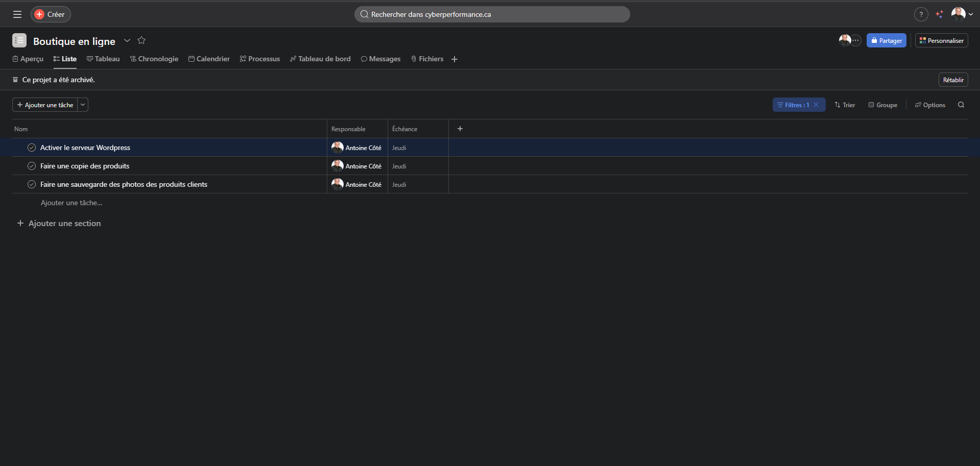Add a new column with the plus icon
This screenshot has height=466, width=980.
pos(460,129)
